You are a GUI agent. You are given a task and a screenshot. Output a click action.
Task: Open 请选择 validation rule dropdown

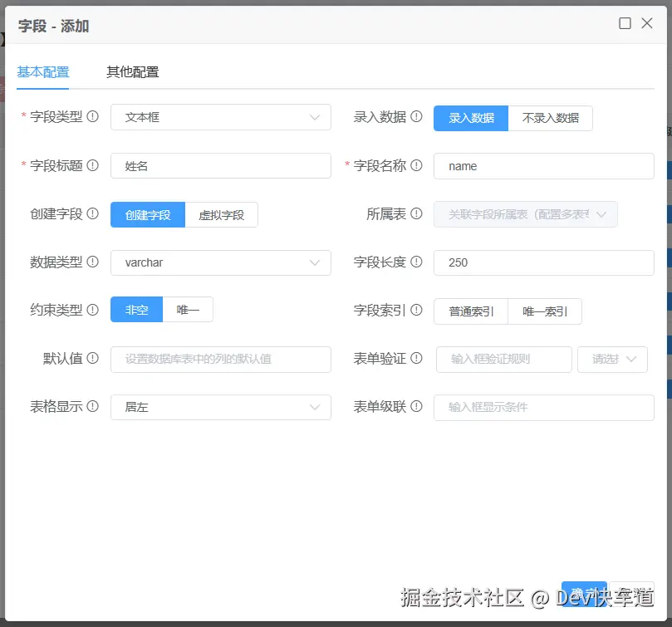click(x=612, y=359)
